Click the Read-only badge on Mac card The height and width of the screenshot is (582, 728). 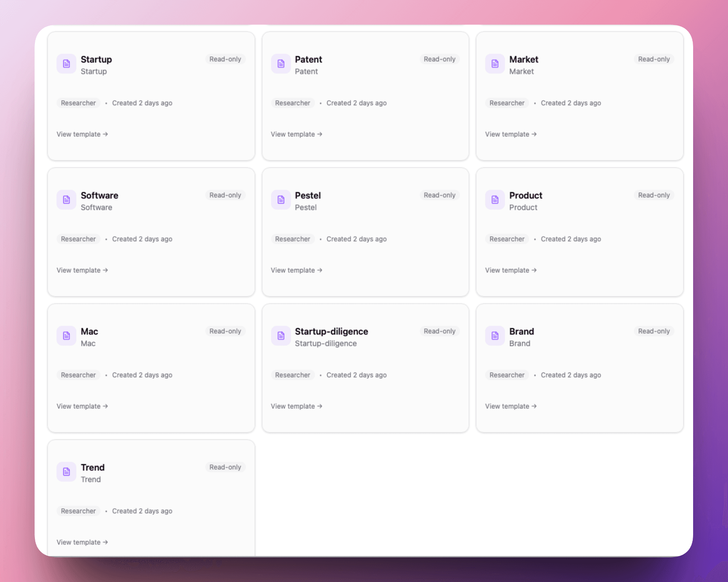225,331
